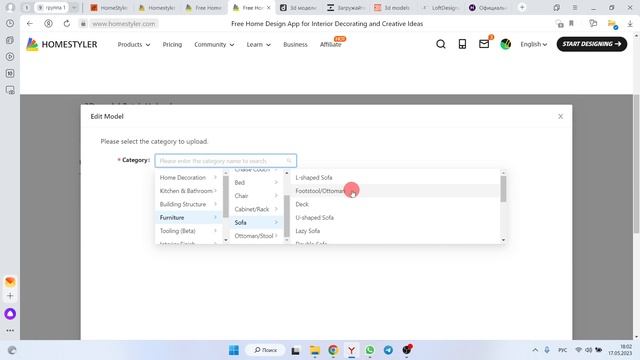Click the third column scrollbar thumb
The width and height of the screenshot is (640, 360).
(x=503, y=189)
